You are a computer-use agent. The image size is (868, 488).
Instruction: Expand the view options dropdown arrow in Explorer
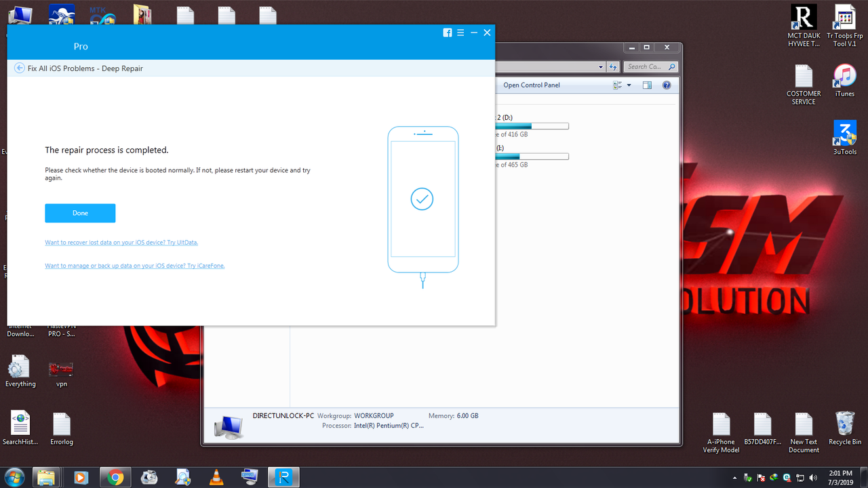(x=629, y=85)
